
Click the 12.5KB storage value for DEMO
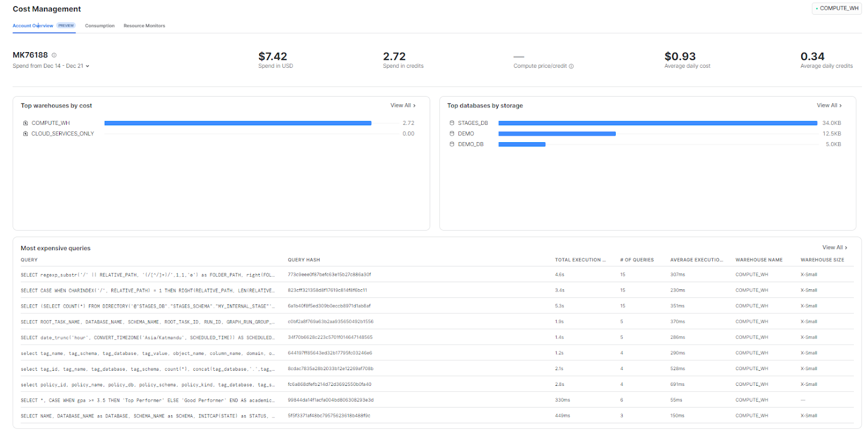point(832,133)
